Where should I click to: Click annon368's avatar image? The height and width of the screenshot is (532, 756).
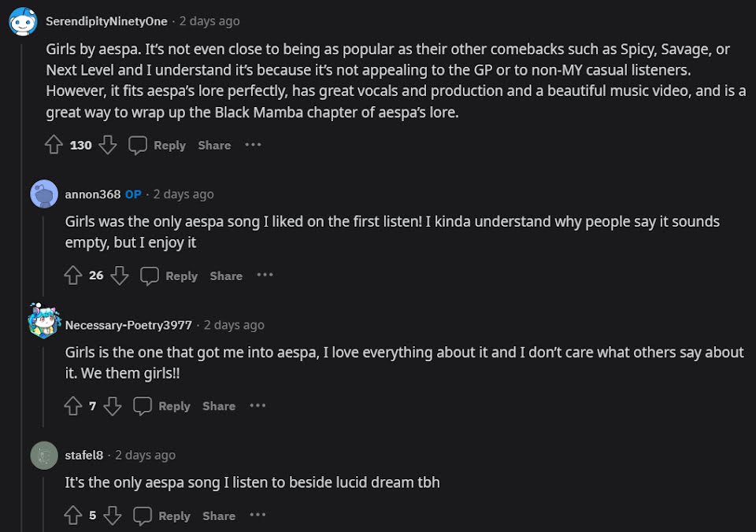pos(44,194)
